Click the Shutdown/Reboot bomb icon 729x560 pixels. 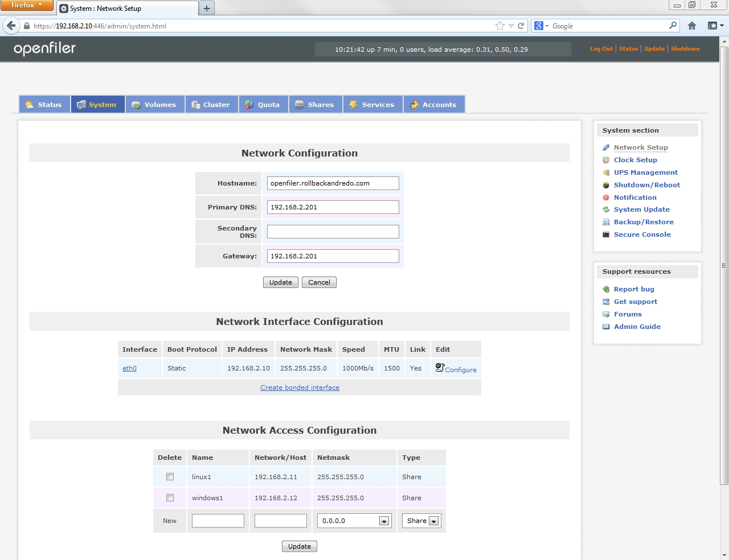(606, 185)
